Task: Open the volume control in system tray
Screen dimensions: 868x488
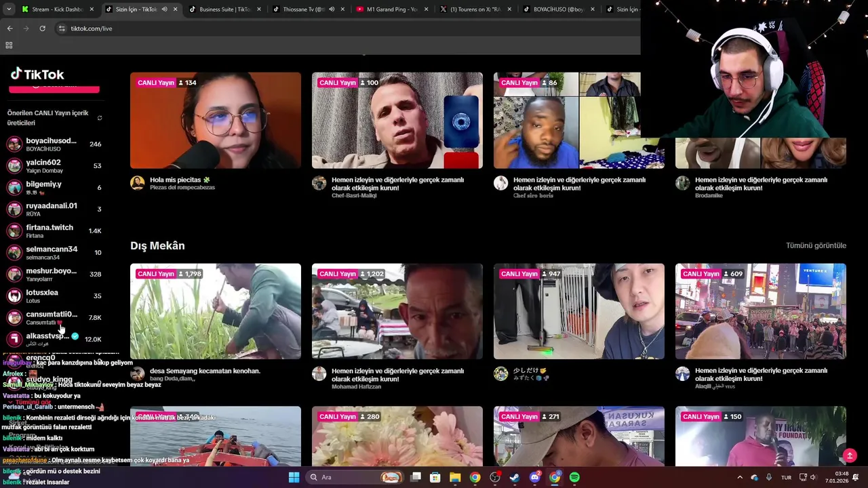Action: coord(813,477)
